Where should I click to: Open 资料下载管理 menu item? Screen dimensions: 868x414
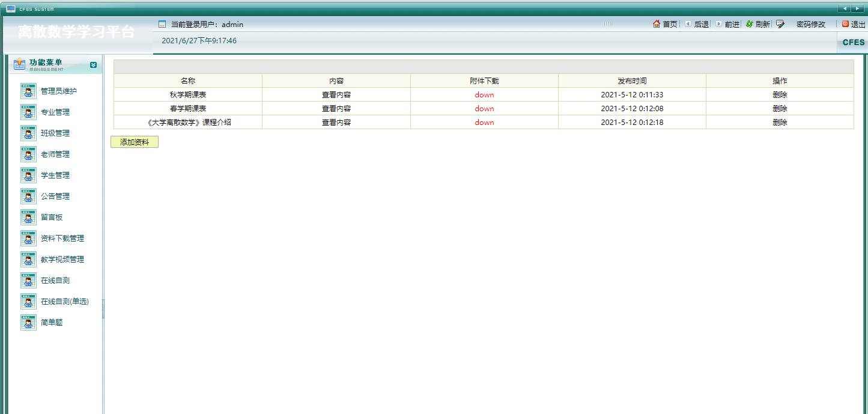coord(62,239)
